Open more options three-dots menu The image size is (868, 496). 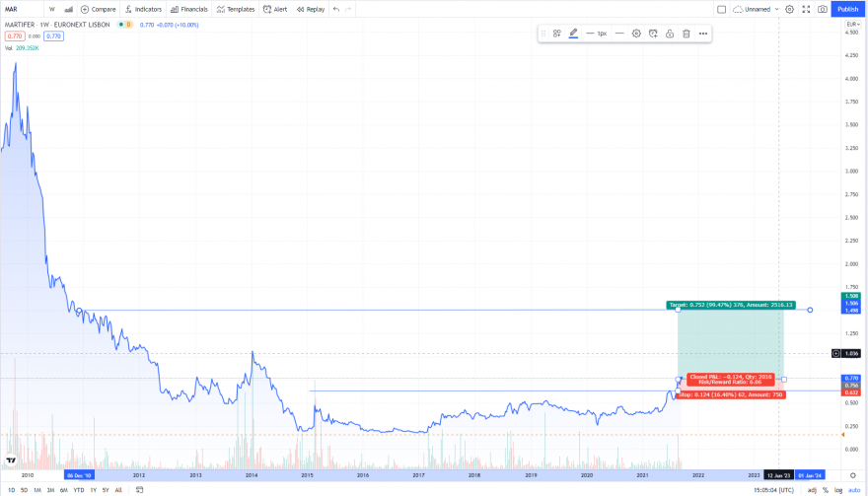click(x=703, y=34)
